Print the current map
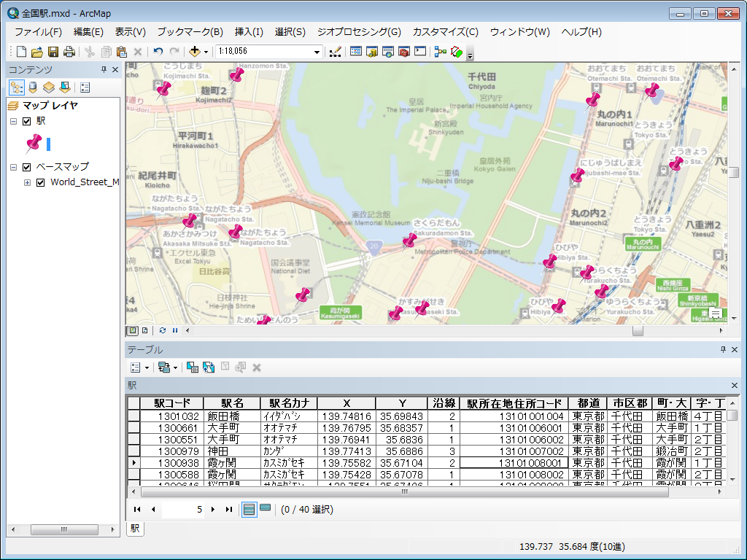 [x=69, y=52]
